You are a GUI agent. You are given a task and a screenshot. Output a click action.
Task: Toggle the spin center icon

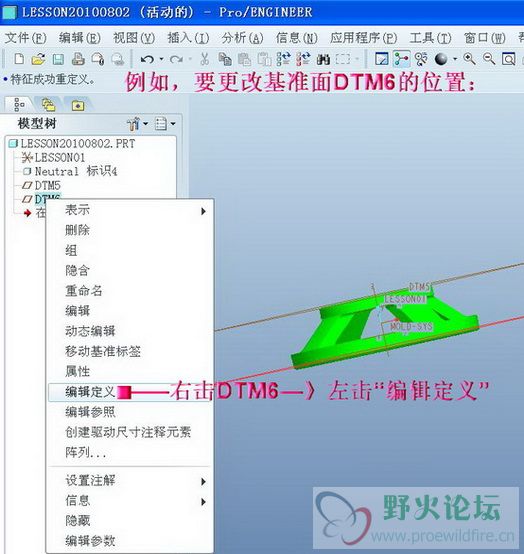(x=401, y=59)
